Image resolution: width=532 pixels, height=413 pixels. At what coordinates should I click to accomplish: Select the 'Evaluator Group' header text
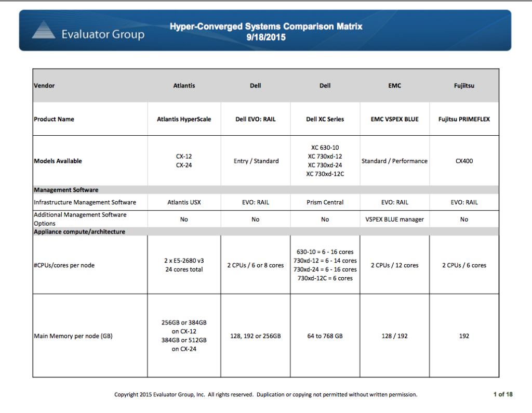103,34
